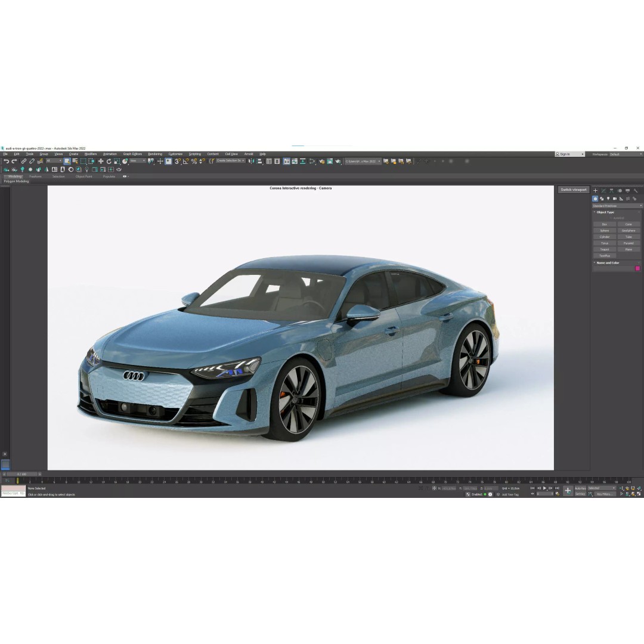644x644 pixels.
Task: Open the Curve Editor icon
Action: (295, 162)
